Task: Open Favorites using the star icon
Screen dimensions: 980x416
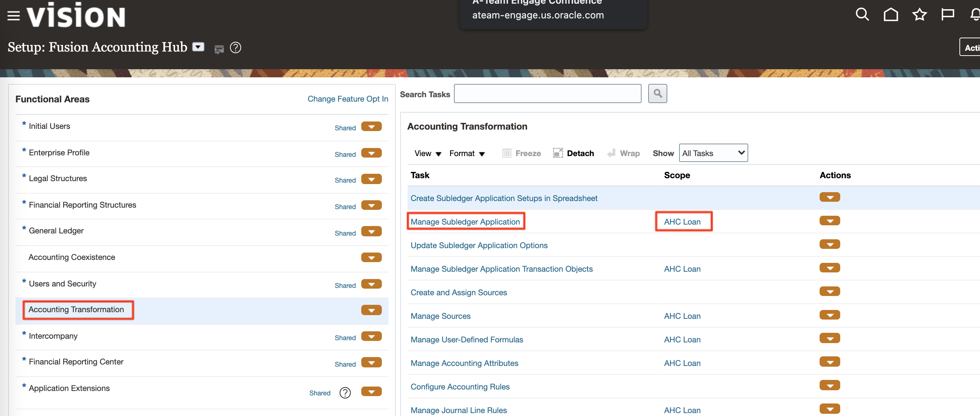Action: tap(920, 14)
